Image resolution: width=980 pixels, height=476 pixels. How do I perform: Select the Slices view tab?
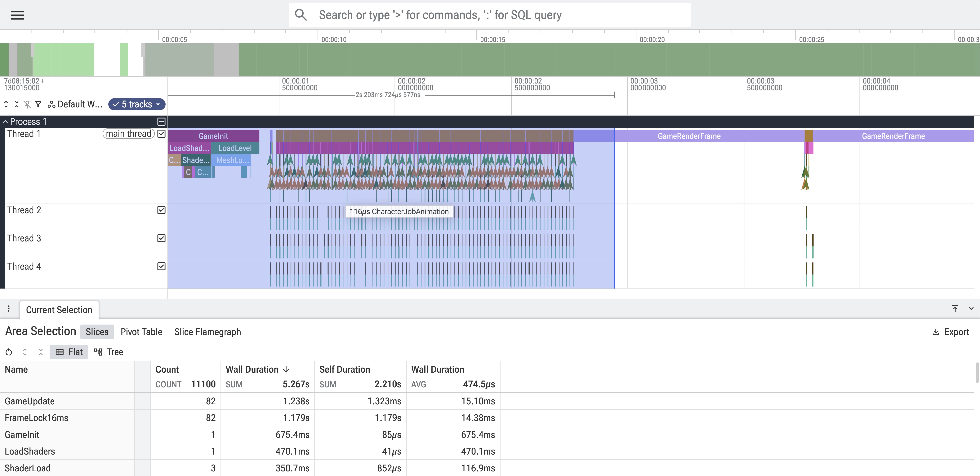97,332
